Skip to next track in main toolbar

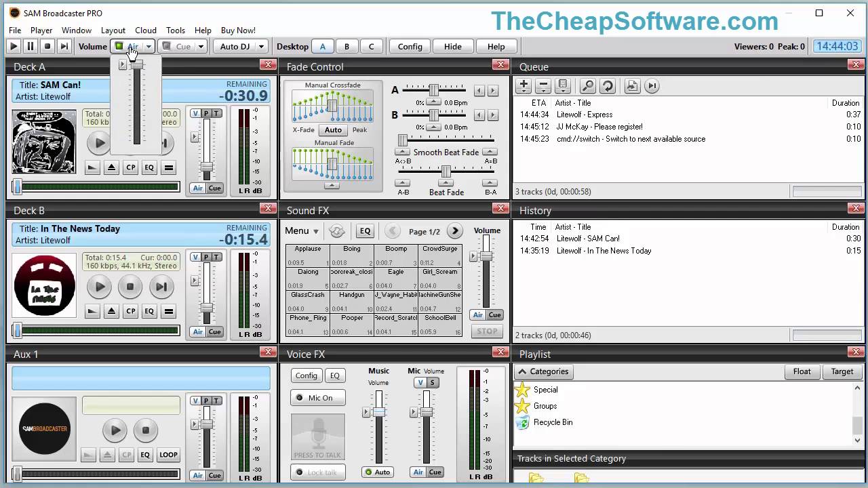click(x=64, y=47)
